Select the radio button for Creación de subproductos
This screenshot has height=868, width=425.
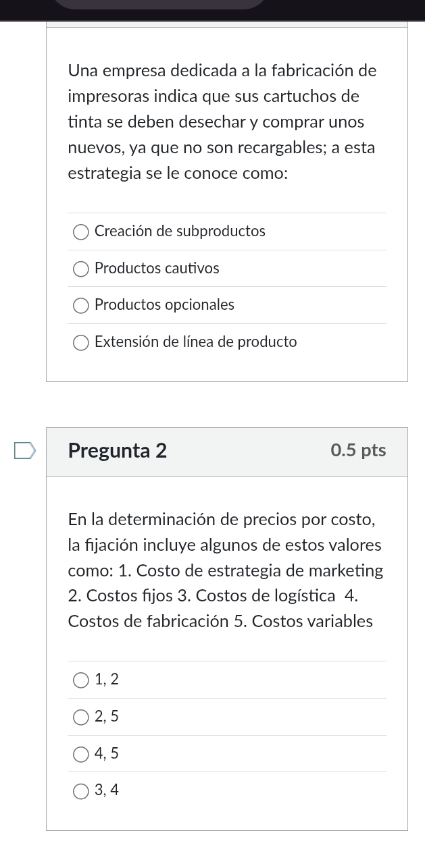pos(81,233)
